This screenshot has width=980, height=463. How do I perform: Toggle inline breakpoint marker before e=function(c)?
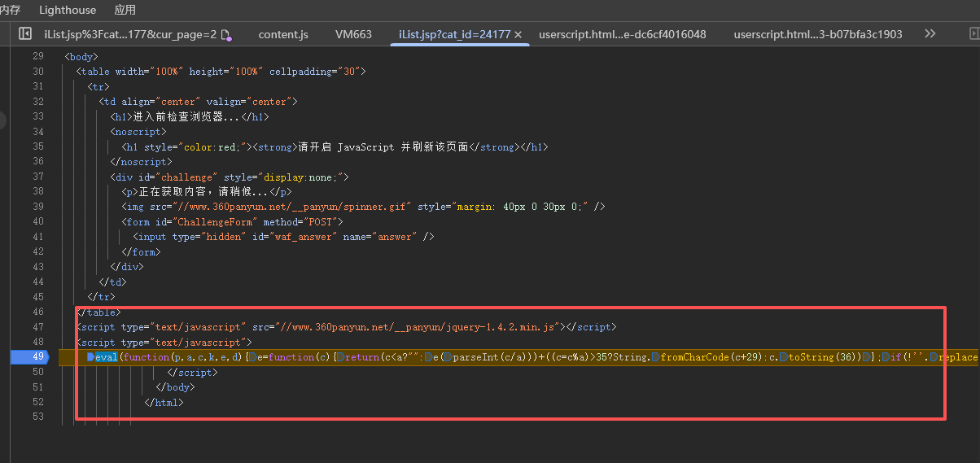click(252, 357)
